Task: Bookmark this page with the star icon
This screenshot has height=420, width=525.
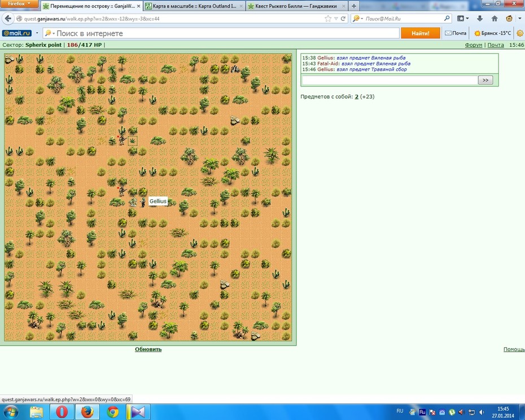Action: tap(328, 19)
